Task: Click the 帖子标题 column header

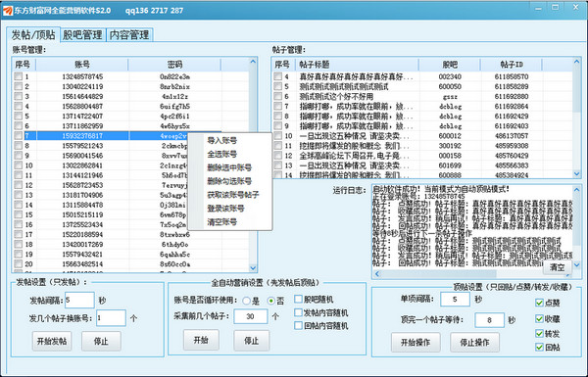Action: click(x=357, y=65)
